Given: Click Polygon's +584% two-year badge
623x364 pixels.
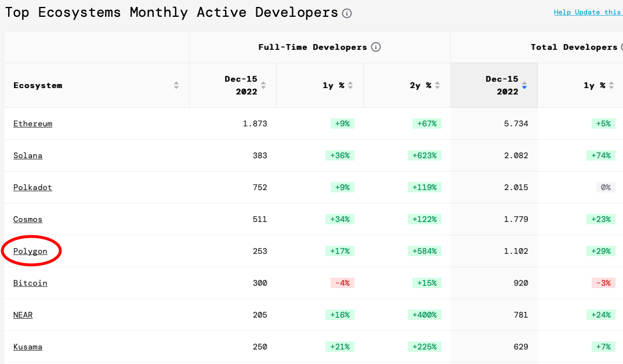Looking at the screenshot, I should pyautogui.click(x=425, y=252).
